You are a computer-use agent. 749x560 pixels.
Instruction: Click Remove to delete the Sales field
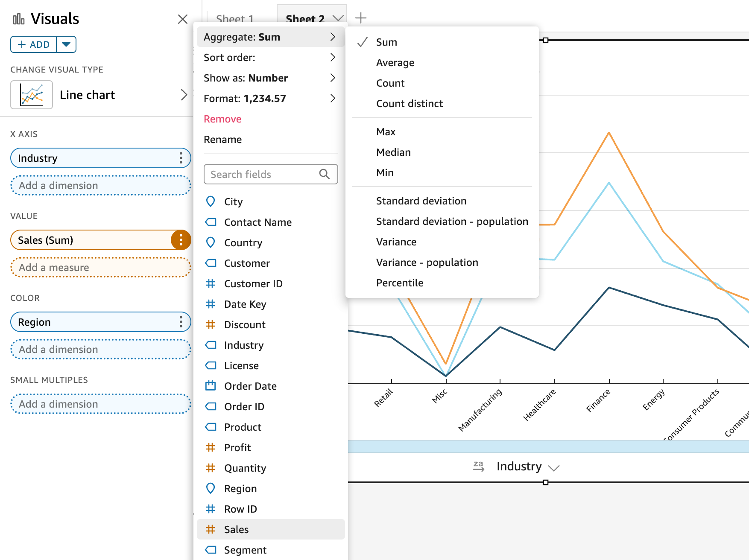click(222, 119)
